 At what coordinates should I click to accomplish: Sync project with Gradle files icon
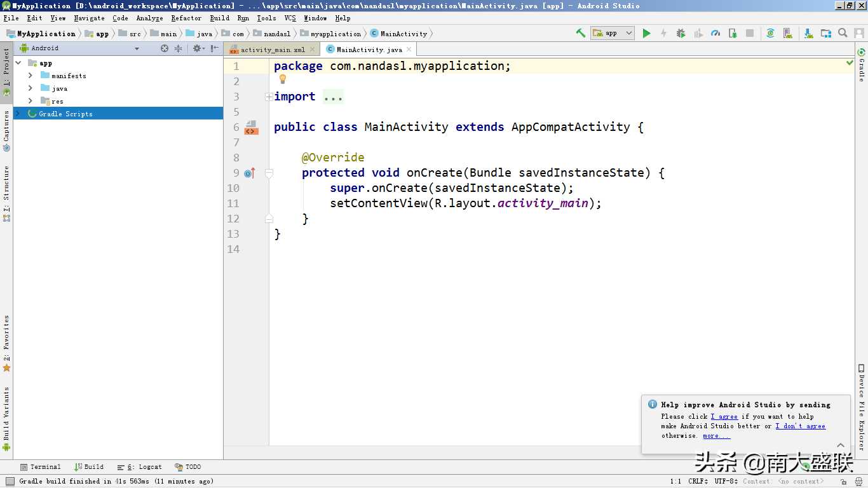(770, 33)
